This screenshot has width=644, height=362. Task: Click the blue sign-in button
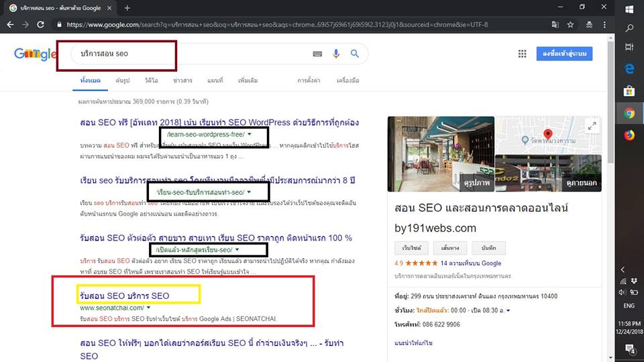tap(564, 54)
